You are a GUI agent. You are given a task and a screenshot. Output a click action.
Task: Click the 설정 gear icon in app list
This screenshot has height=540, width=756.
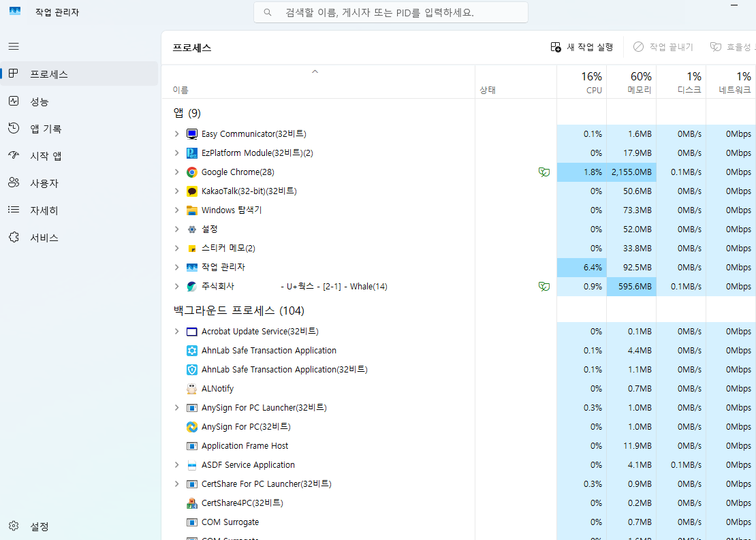[192, 229]
